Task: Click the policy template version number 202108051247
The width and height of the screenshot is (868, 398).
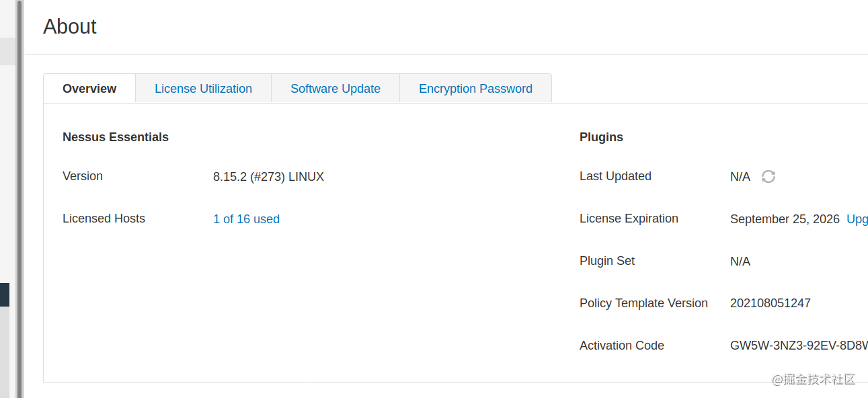Action: coord(770,303)
